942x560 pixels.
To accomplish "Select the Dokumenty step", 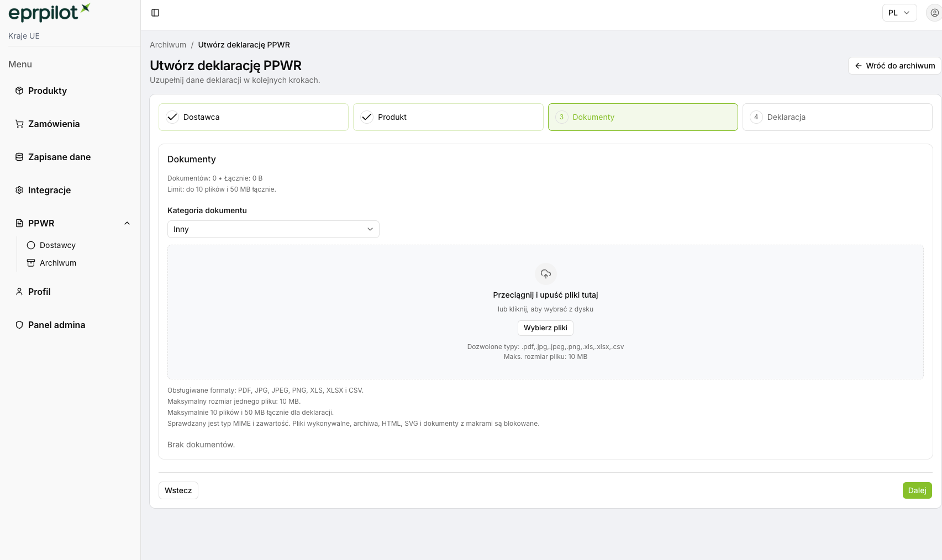I will (643, 117).
